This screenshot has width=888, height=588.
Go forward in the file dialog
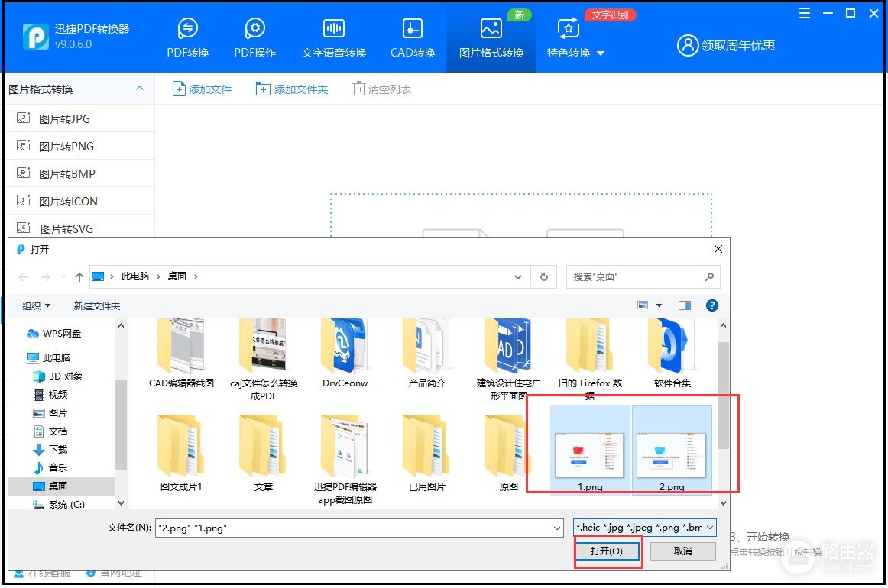coord(46,276)
